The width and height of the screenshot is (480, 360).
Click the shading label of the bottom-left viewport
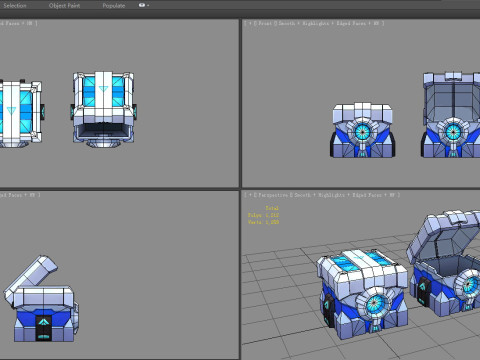click(x=19, y=195)
